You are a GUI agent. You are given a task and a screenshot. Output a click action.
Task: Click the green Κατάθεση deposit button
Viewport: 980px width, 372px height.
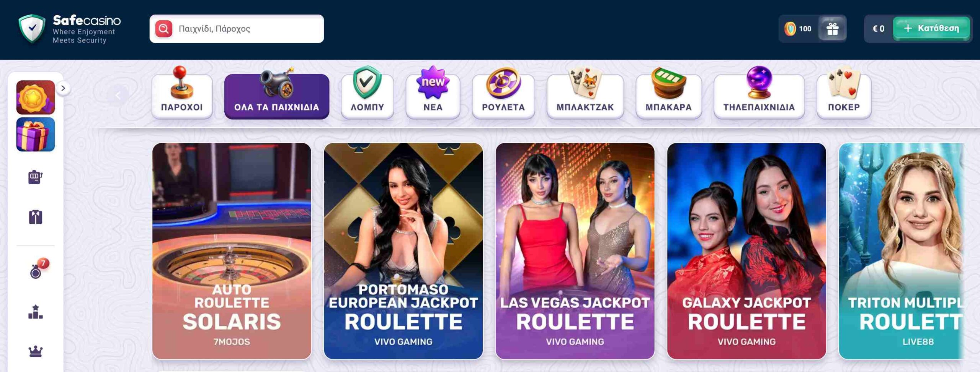[x=931, y=28]
